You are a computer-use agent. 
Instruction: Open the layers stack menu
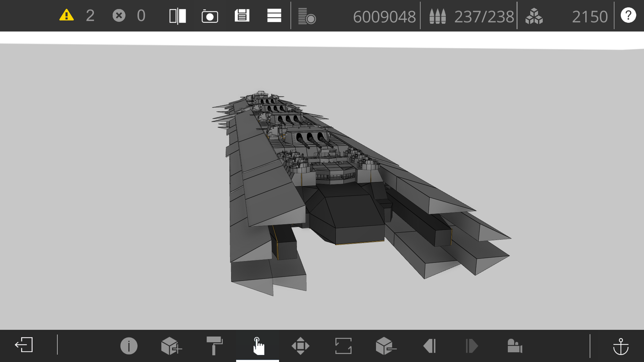274,16
